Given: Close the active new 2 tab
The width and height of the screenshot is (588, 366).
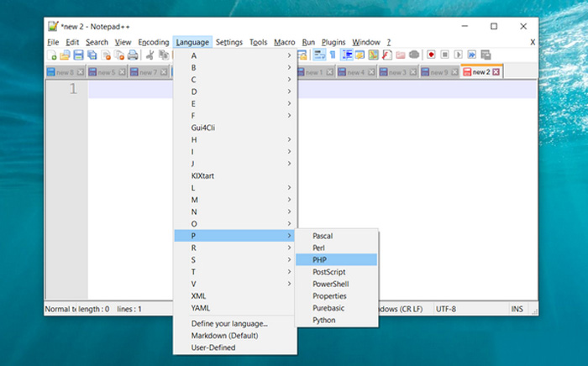Looking at the screenshot, I should pyautogui.click(x=496, y=72).
